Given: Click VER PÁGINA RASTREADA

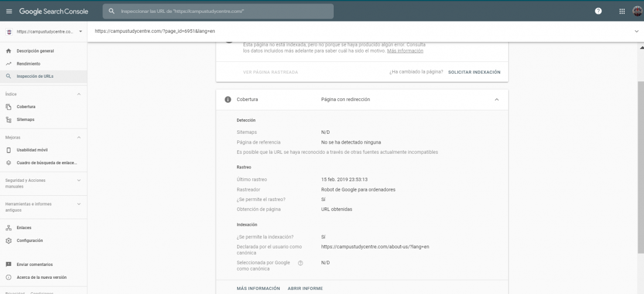Looking at the screenshot, I should [270, 72].
